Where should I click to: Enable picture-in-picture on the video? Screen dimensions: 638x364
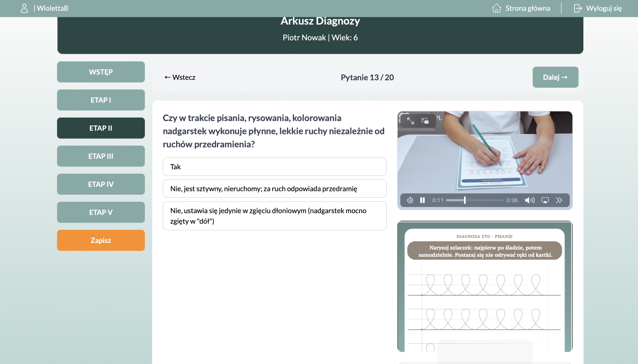[425, 121]
